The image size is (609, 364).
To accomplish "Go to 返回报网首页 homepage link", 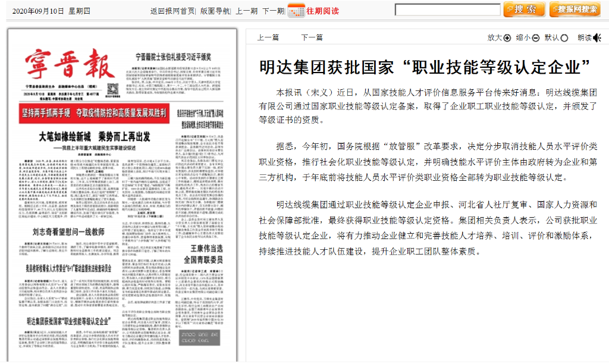I will (172, 11).
